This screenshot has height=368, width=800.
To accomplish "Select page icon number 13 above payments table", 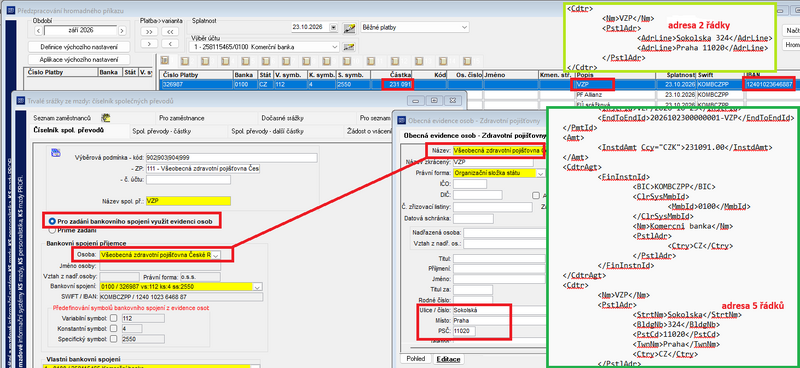I will coord(418,61).
